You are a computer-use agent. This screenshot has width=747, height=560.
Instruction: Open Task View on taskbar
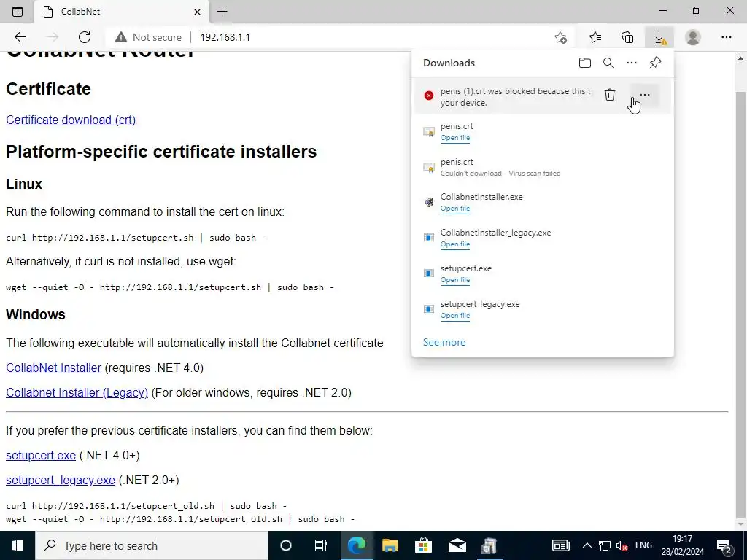[x=321, y=545]
